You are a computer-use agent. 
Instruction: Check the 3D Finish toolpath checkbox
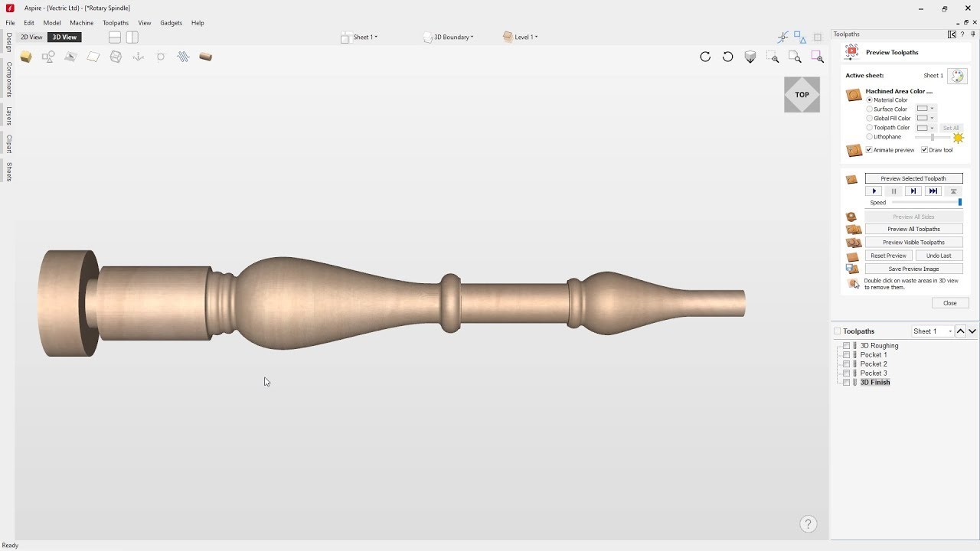point(846,383)
